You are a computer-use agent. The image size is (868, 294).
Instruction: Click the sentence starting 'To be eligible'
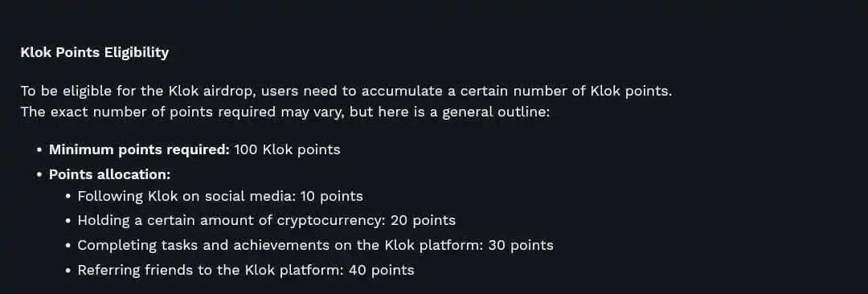(346, 91)
